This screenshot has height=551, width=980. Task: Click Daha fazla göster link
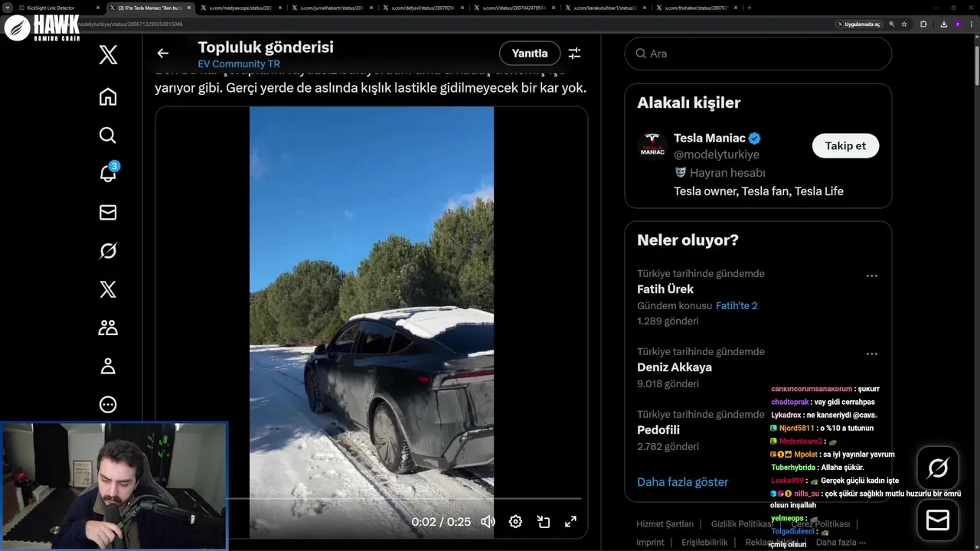coord(682,482)
